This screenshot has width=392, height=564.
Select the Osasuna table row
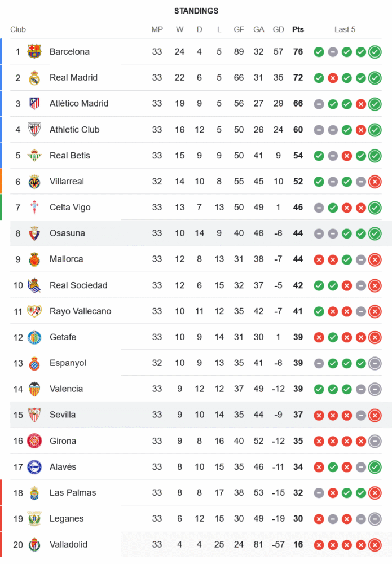(x=197, y=233)
